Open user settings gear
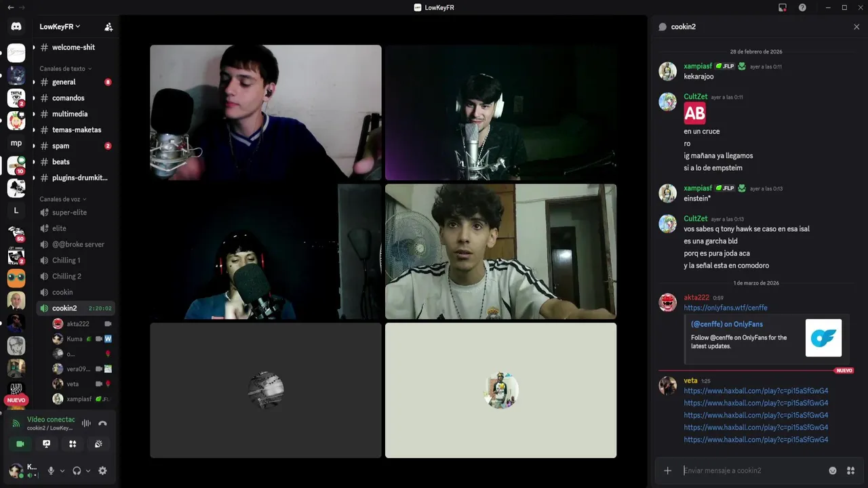The width and height of the screenshot is (868, 488). click(102, 470)
